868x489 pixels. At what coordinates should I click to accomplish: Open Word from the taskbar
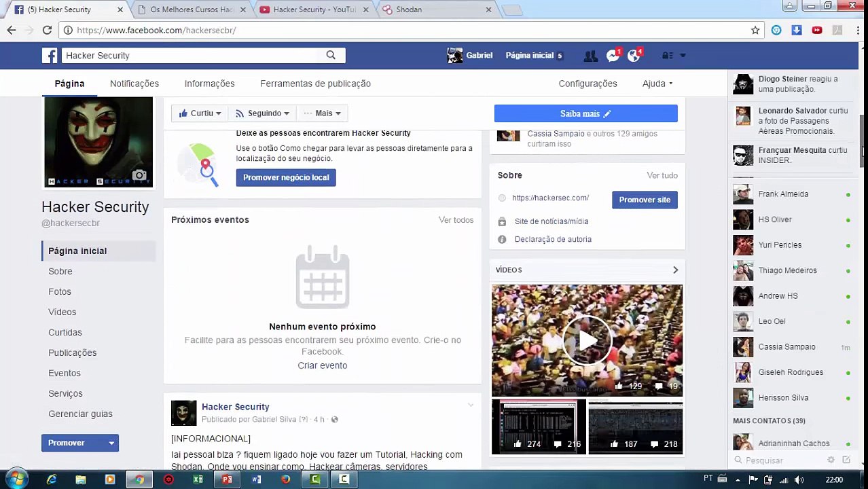coord(257,479)
